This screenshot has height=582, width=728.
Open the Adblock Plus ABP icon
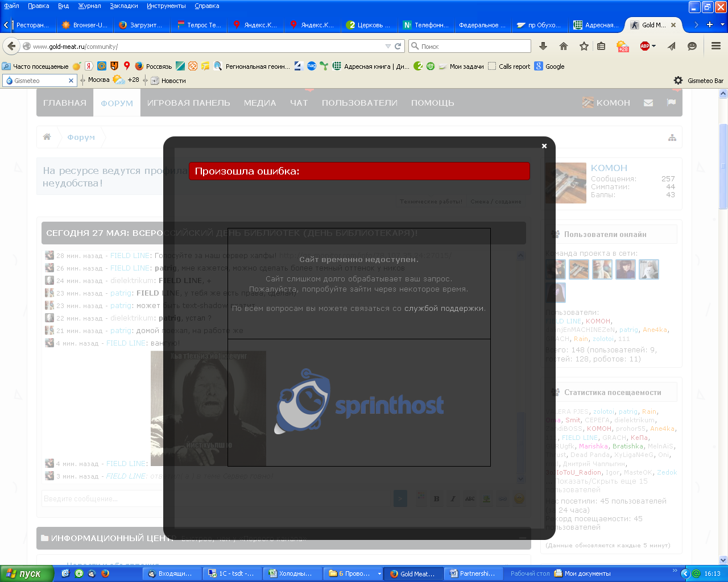point(645,47)
